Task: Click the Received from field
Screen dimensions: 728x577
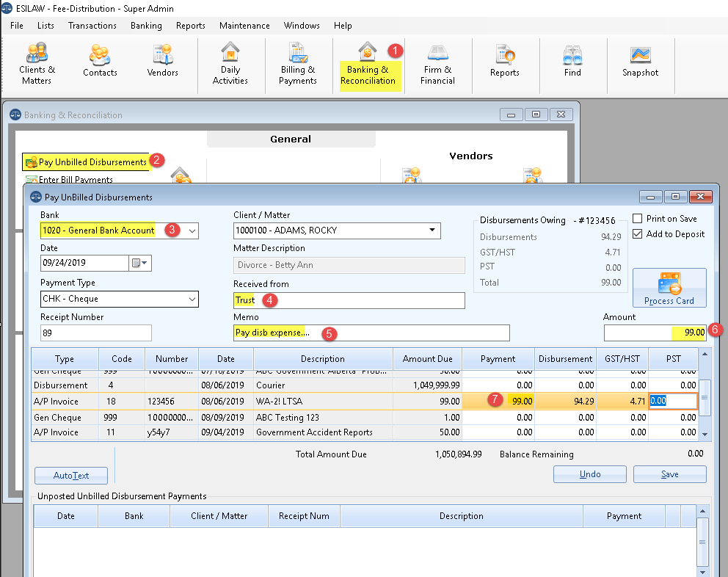Action: pyautogui.click(x=349, y=300)
